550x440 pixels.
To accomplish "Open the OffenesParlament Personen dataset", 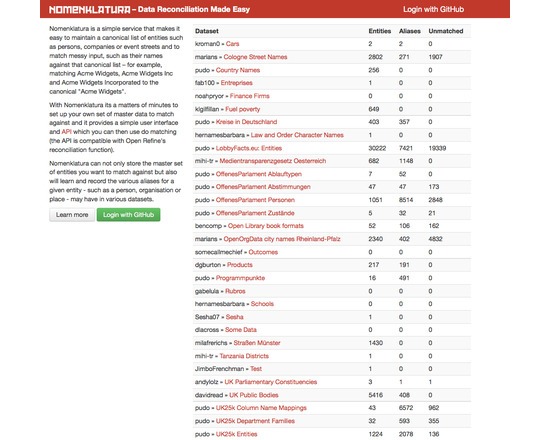I will 255,200.
